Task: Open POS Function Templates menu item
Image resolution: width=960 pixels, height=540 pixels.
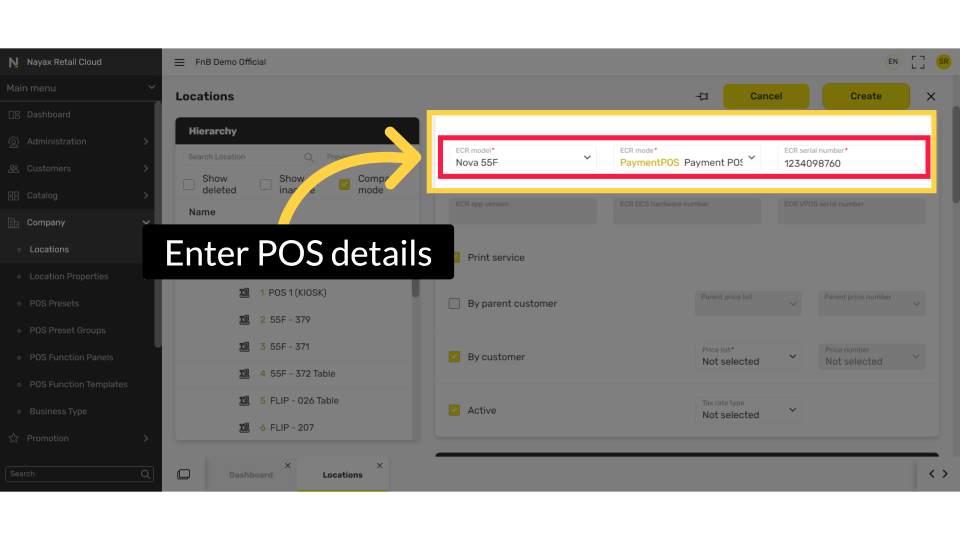Action: point(78,384)
